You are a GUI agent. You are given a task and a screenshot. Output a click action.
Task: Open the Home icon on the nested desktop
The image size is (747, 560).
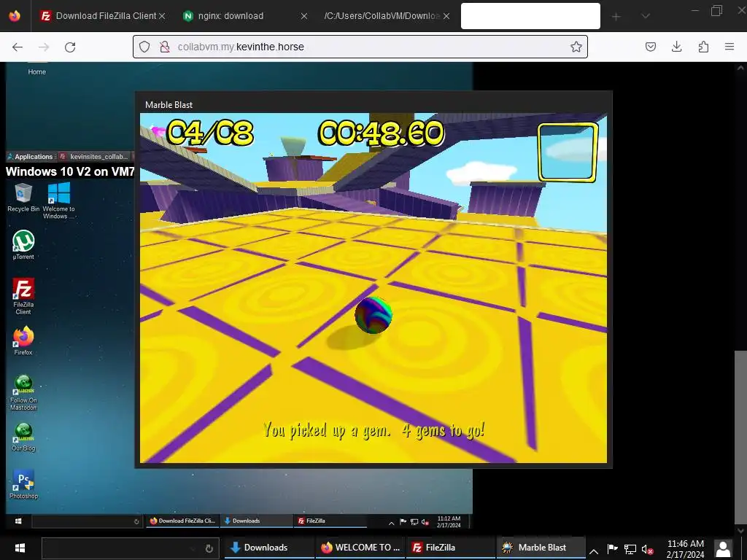(36, 69)
